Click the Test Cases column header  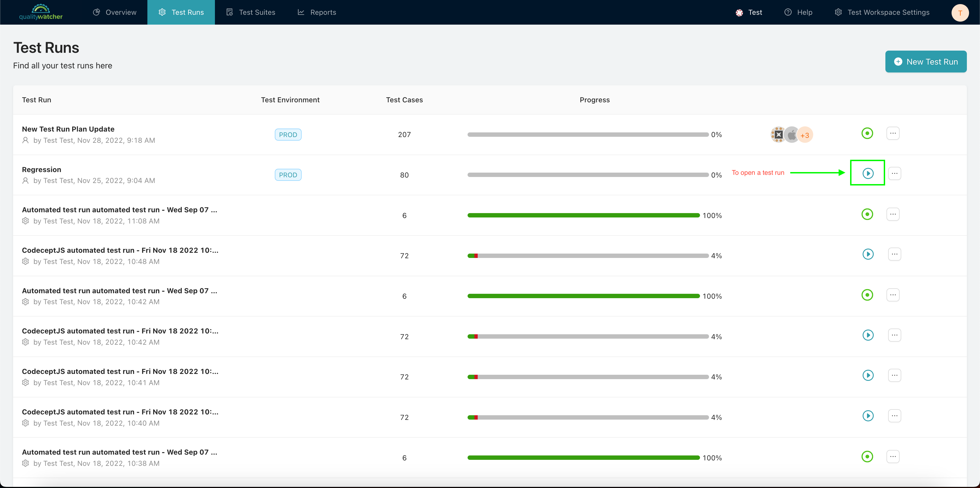point(404,100)
